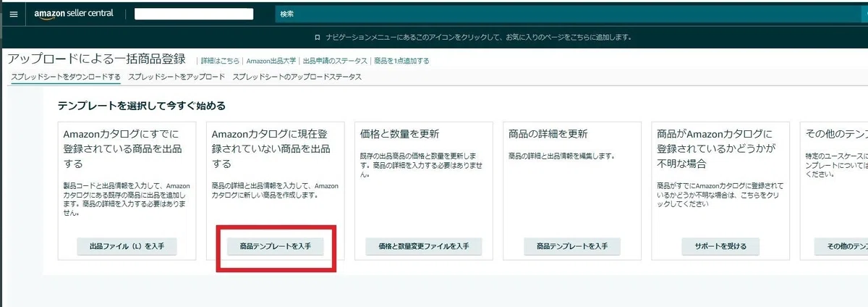Click the partially visible その他のテンプレート button
This screenshot has width=868, height=307.
(x=841, y=246)
